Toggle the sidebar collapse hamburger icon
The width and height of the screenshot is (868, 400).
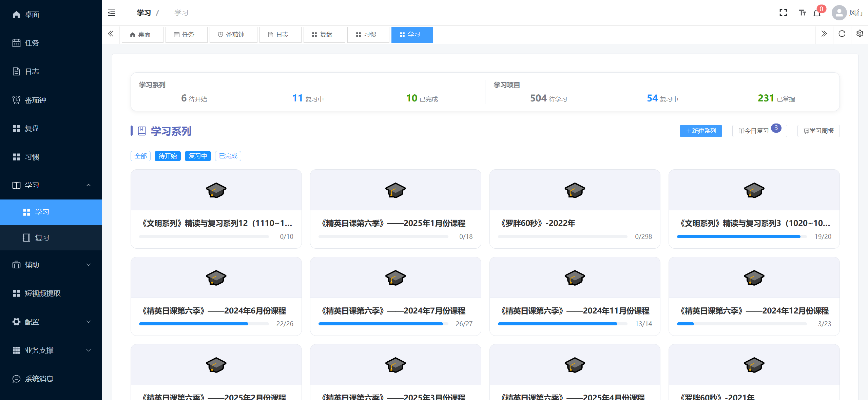pyautogui.click(x=111, y=13)
